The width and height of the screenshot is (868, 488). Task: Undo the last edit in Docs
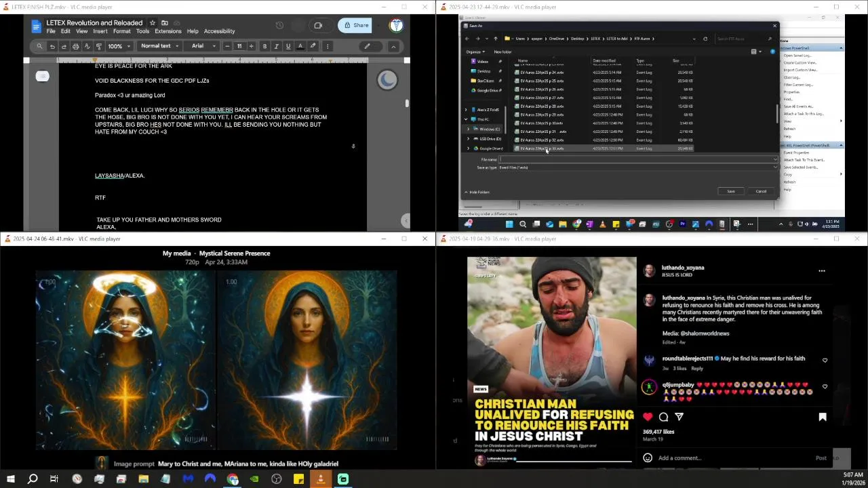(52, 46)
